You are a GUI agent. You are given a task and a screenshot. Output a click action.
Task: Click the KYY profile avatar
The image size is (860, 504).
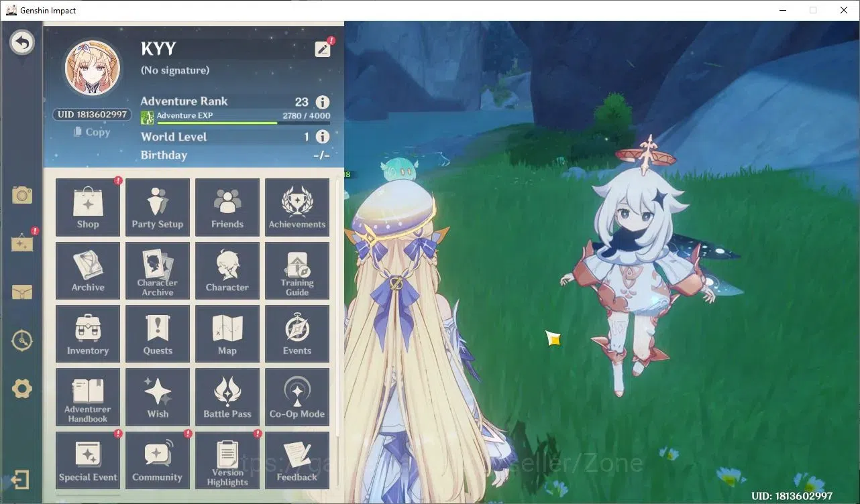pyautogui.click(x=93, y=68)
